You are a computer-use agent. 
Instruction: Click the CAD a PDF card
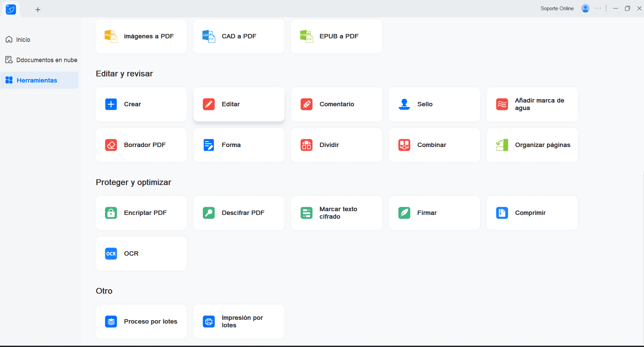tap(239, 36)
